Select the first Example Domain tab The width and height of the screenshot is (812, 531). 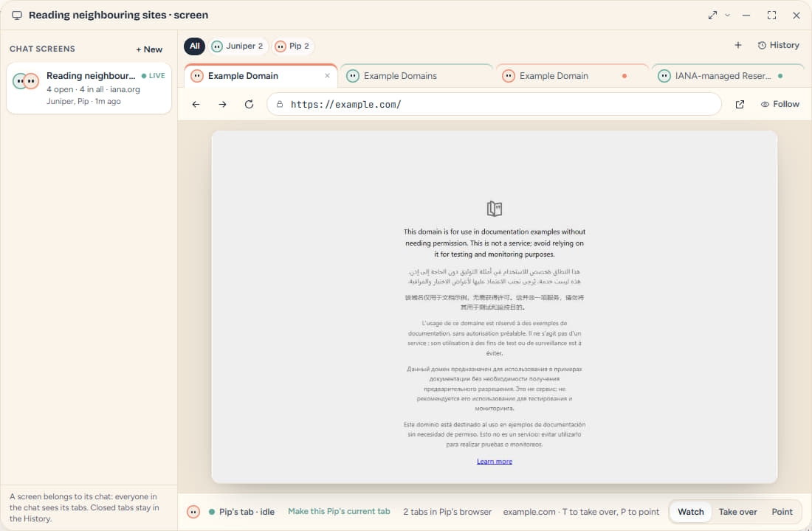[x=261, y=75]
